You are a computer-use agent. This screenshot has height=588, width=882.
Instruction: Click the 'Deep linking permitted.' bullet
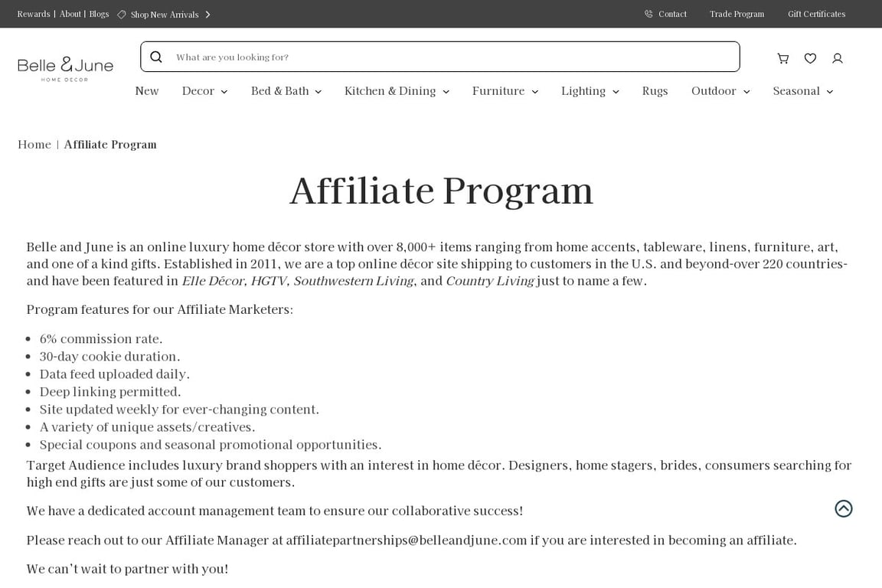coord(110,392)
